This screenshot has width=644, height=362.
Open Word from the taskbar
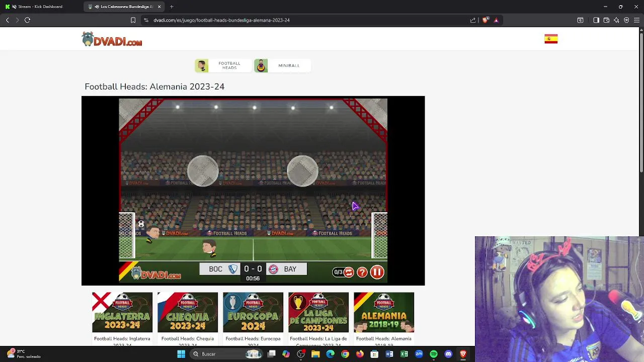pyautogui.click(x=389, y=354)
